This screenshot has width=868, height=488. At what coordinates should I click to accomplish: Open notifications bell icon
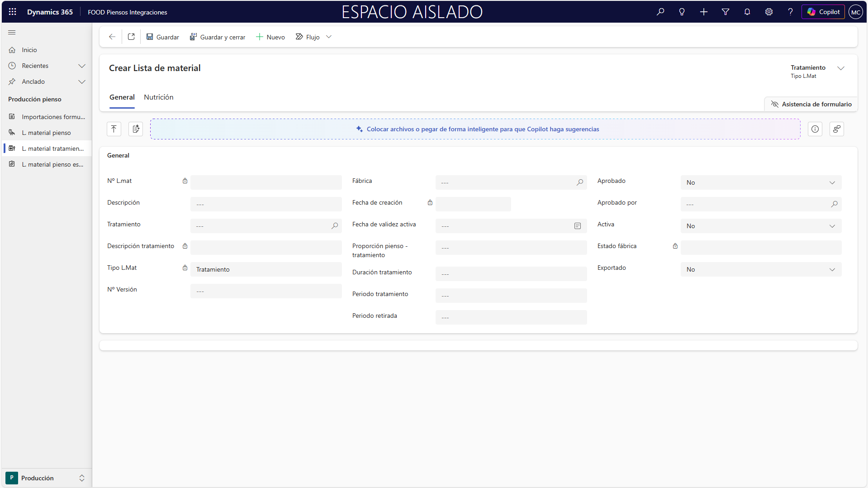[x=747, y=12]
